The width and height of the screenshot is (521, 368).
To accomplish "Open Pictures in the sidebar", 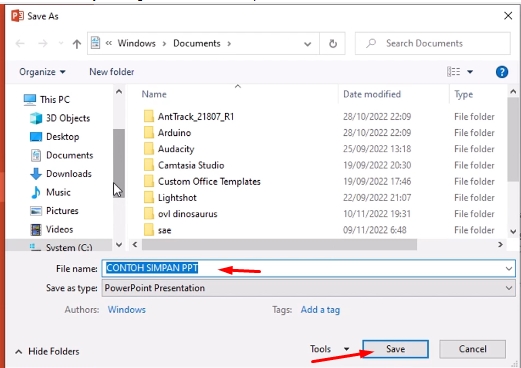I will [54, 211].
